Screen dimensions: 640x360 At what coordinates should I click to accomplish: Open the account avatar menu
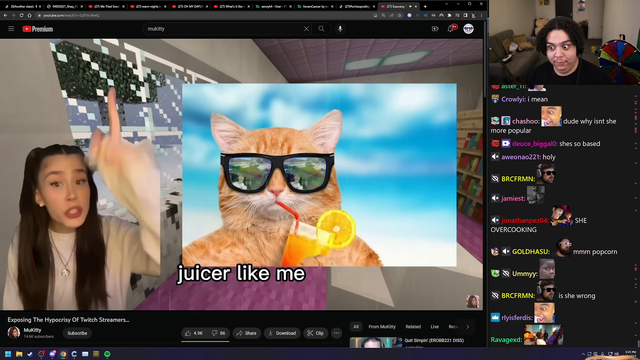[x=468, y=29]
